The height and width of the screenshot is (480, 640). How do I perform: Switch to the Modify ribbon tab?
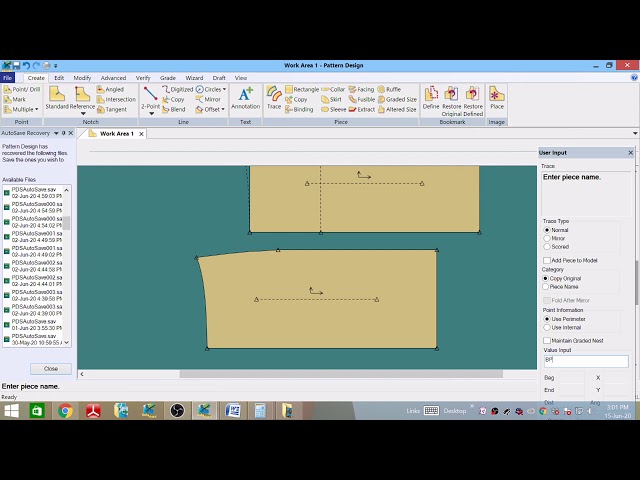(x=82, y=78)
